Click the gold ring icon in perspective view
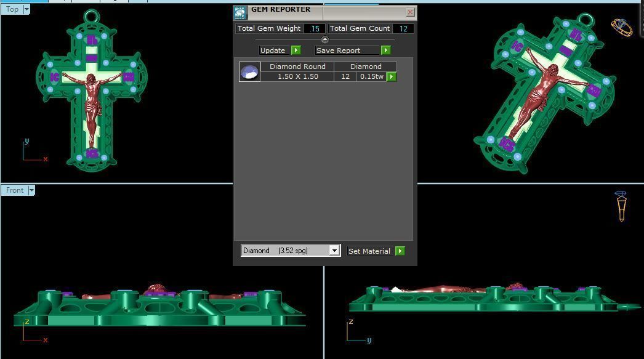The image size is (644, 359). (x=622, y=28)
